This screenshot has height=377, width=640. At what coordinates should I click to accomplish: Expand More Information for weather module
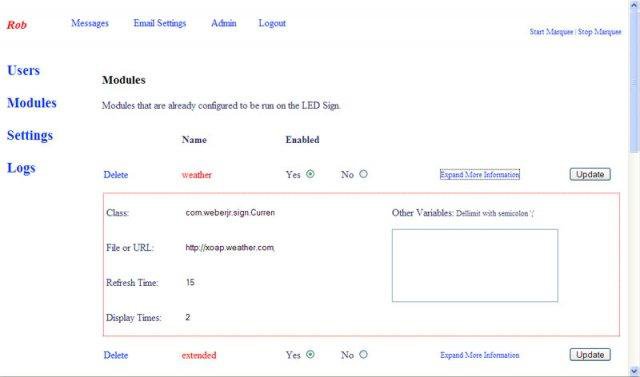pyautogui.click(x=480, y=175)
